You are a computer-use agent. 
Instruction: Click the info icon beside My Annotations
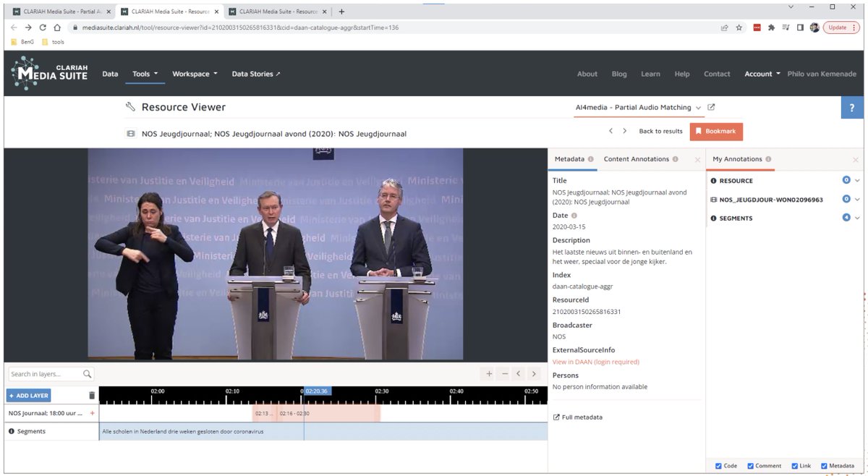(768, 159)
